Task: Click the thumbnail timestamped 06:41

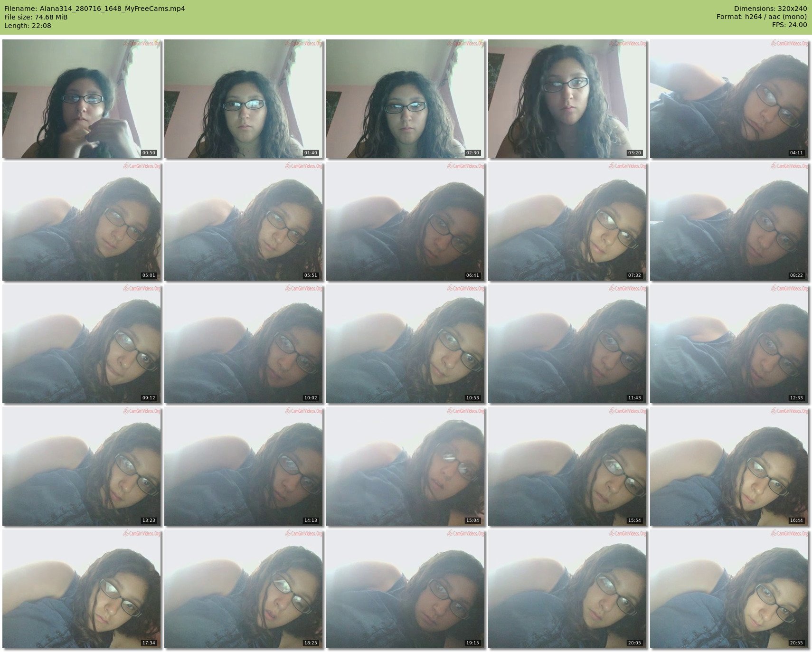Action: click(x=405, y=221)
